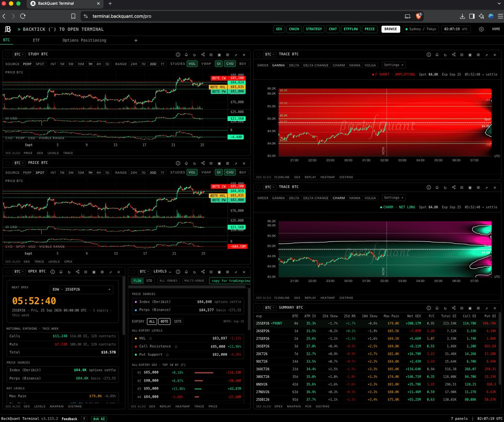This screenshot has width=504, height=422.
Task: Open BTC asset dropdown in OPEX panel
Action: [x=18, y=272]
